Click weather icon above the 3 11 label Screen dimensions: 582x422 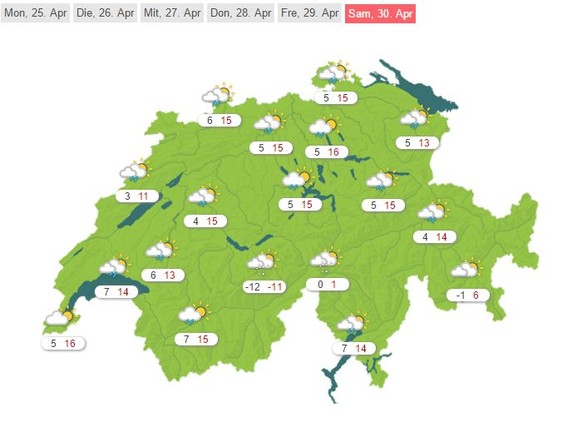[x=135, y=171]
